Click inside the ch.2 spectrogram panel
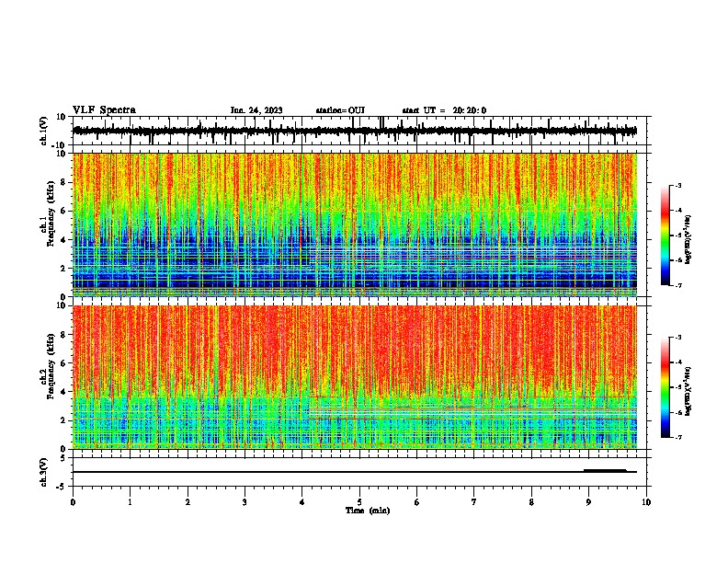 (355, 377)
